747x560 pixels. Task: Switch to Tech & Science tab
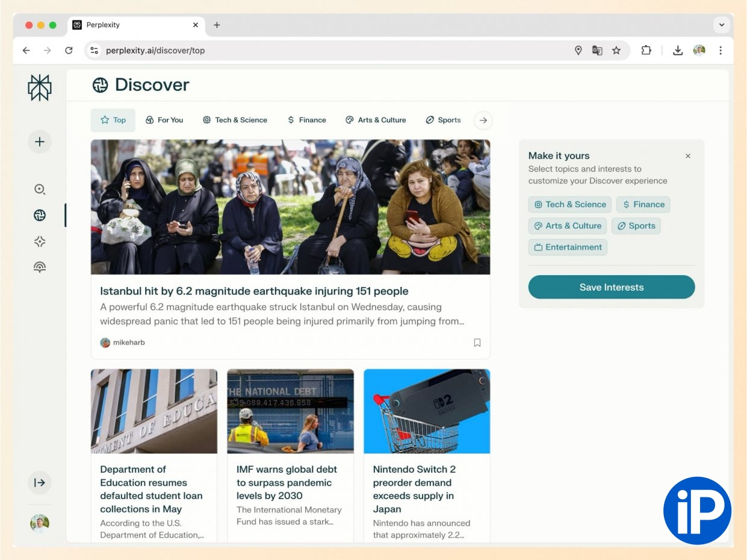235,120
